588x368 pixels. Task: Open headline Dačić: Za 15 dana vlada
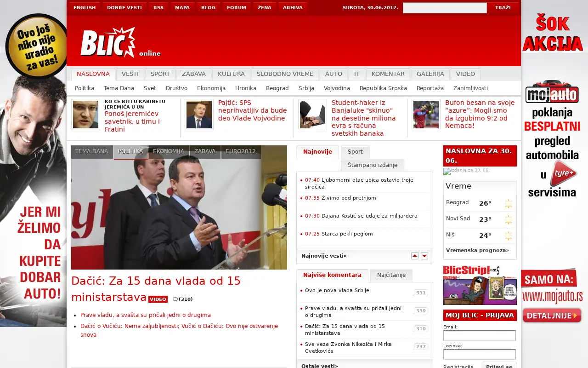point(156,289)
